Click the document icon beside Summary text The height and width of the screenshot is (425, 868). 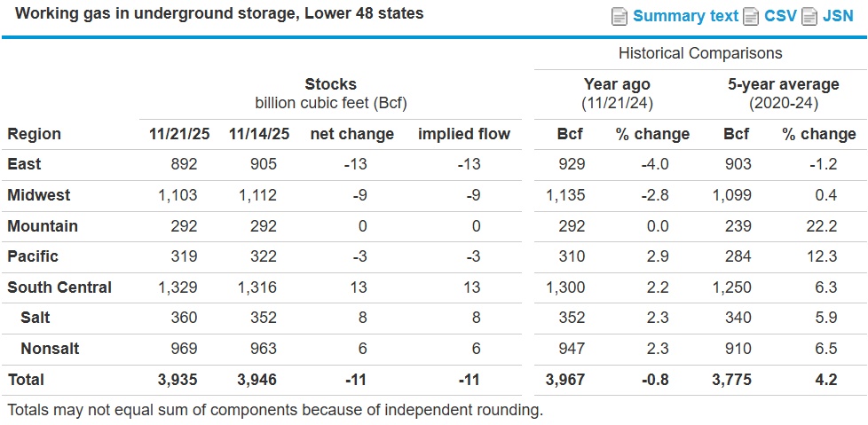pos(619,17)
